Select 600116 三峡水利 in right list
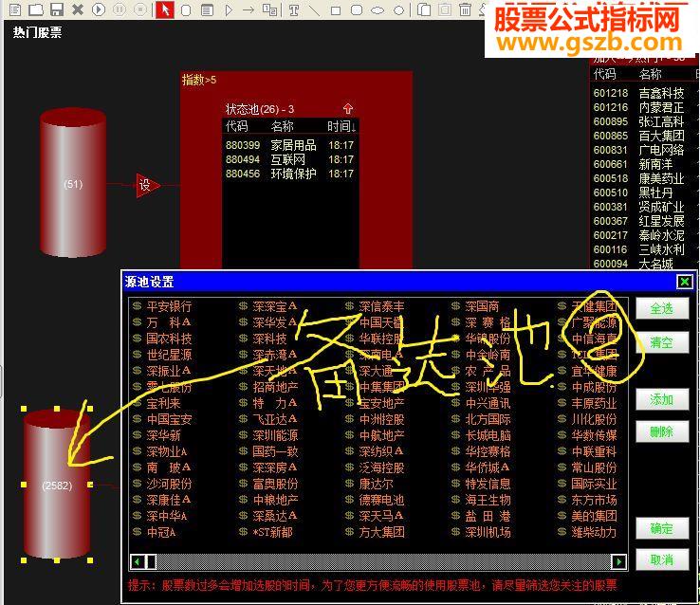Viewport: 700px width, 605px height. (x=639, y=249)
